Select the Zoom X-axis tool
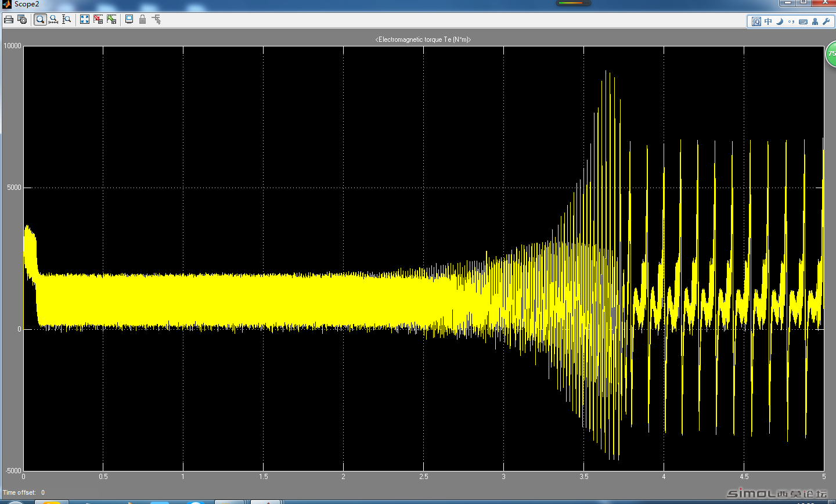The height and width of the screenshot is (504, 836). pyautogui.click(x=53, y=20)
